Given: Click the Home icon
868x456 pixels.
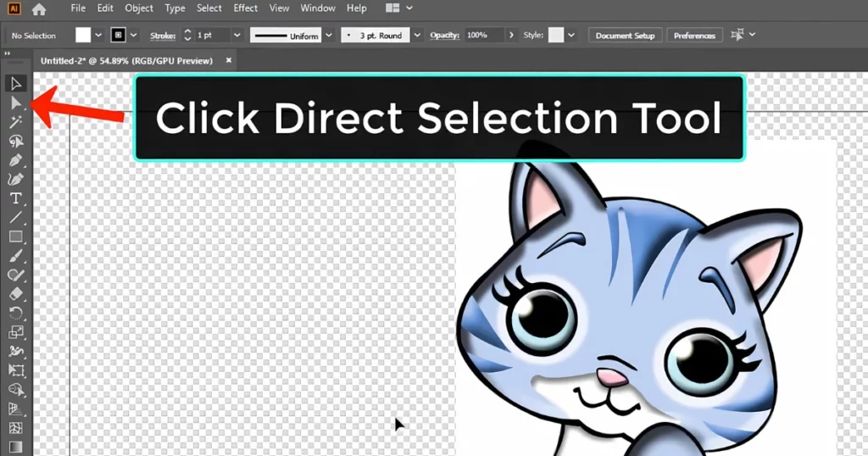Looking at the screenshot, I should 39,8.
